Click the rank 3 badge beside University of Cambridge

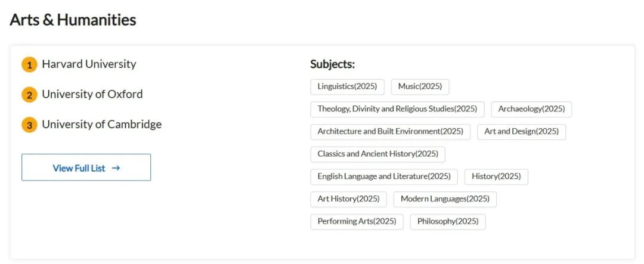[x=29, y=125]
